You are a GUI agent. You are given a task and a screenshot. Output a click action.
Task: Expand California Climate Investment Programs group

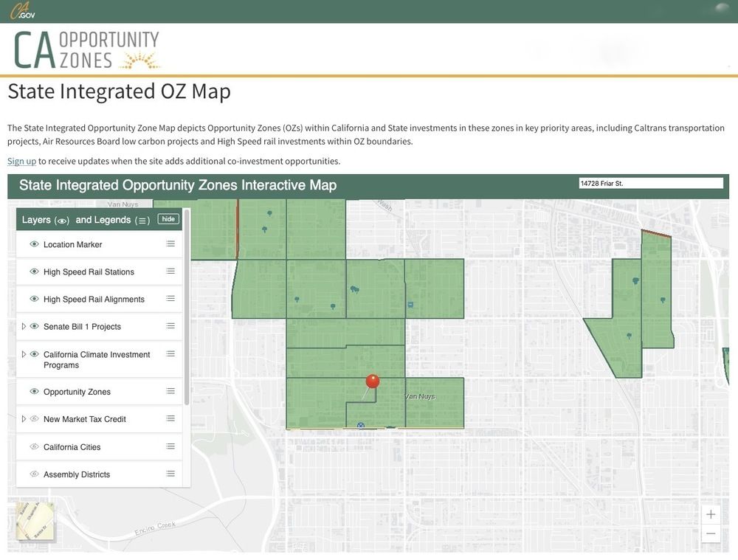click(24, 354)
